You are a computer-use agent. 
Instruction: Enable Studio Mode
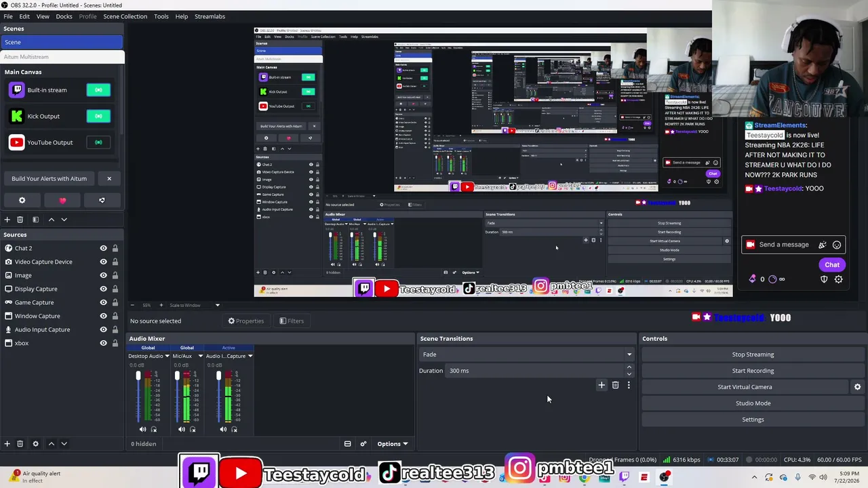[x=753, y=403]
